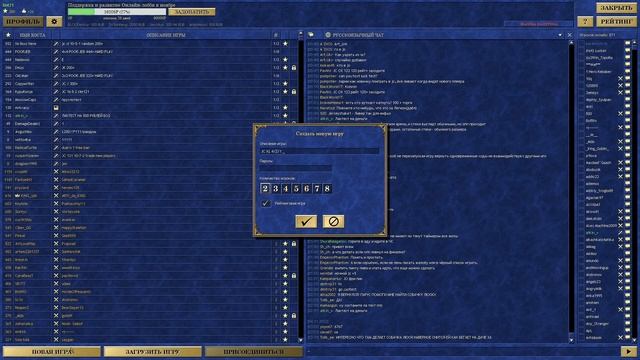Select 3 players in the new game dialog
The height and width of the screenshot is (360, 640).
[276, 188]
